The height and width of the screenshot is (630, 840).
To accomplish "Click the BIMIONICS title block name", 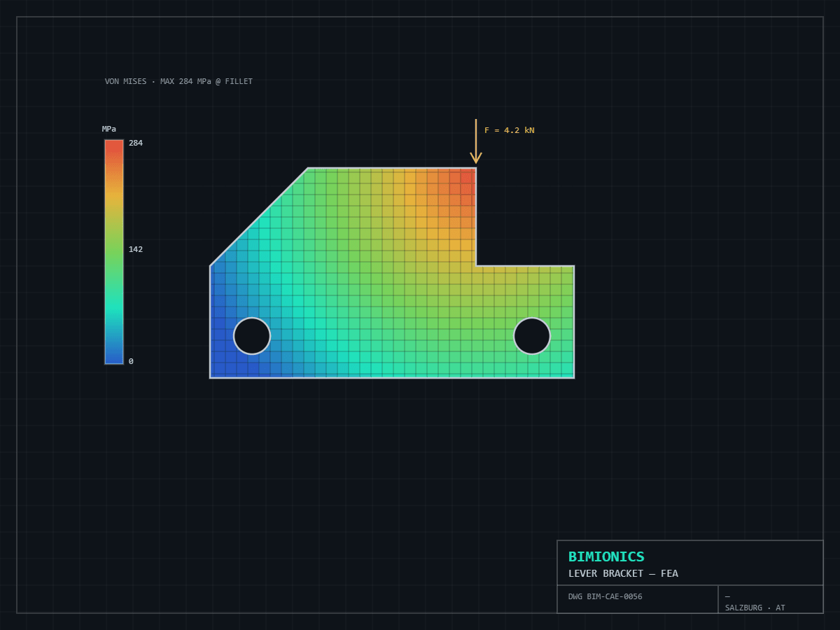I will (x=606, y=557).
